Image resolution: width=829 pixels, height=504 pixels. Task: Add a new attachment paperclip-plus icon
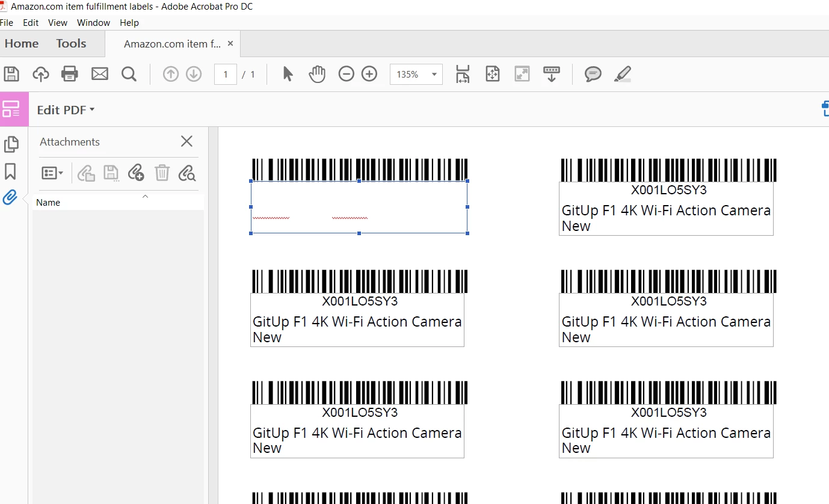tap(136, 173)
